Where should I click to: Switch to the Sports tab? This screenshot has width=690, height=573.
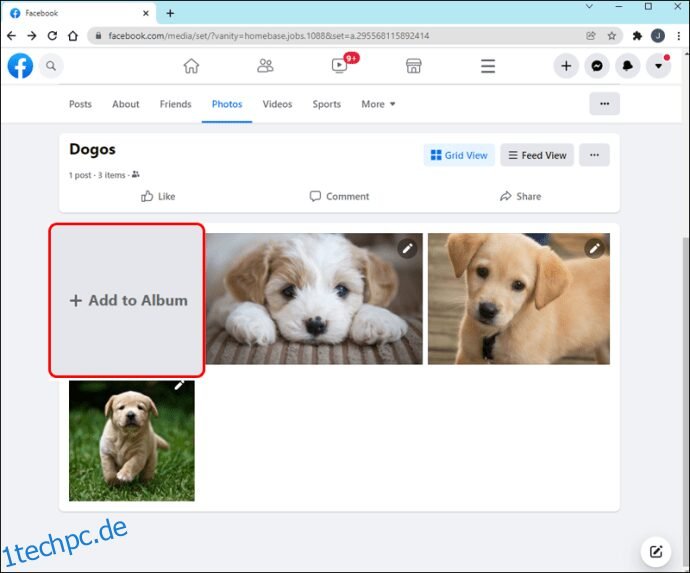(327, 104)
